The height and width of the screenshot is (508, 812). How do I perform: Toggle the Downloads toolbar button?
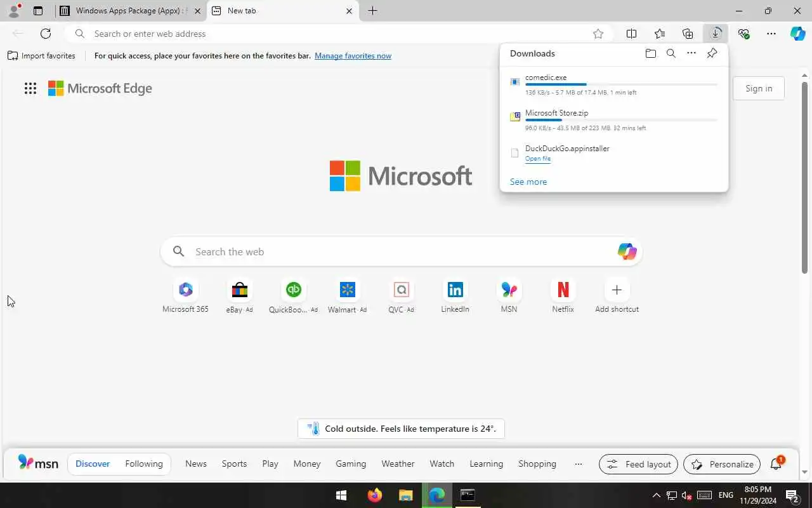click(716, 34)
